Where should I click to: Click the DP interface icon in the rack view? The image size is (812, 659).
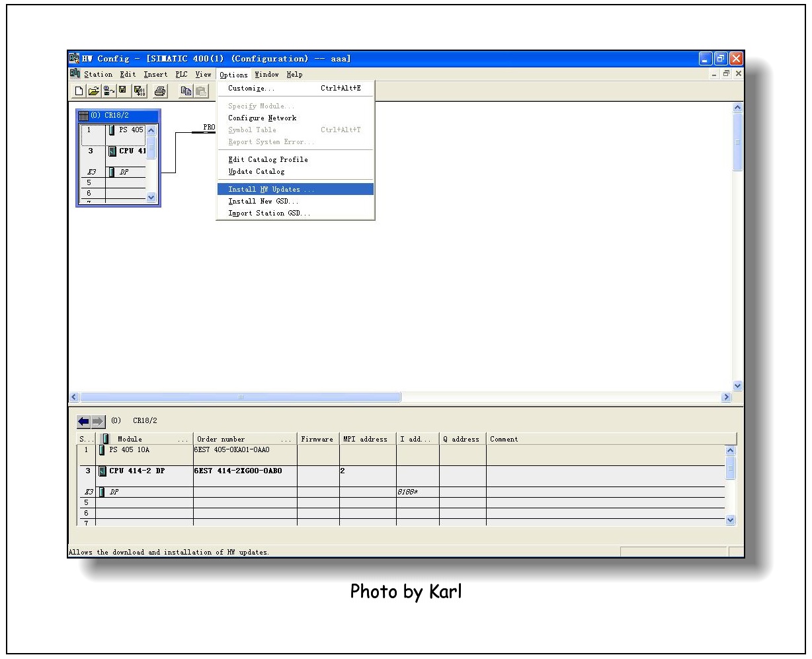click(112, 173)
